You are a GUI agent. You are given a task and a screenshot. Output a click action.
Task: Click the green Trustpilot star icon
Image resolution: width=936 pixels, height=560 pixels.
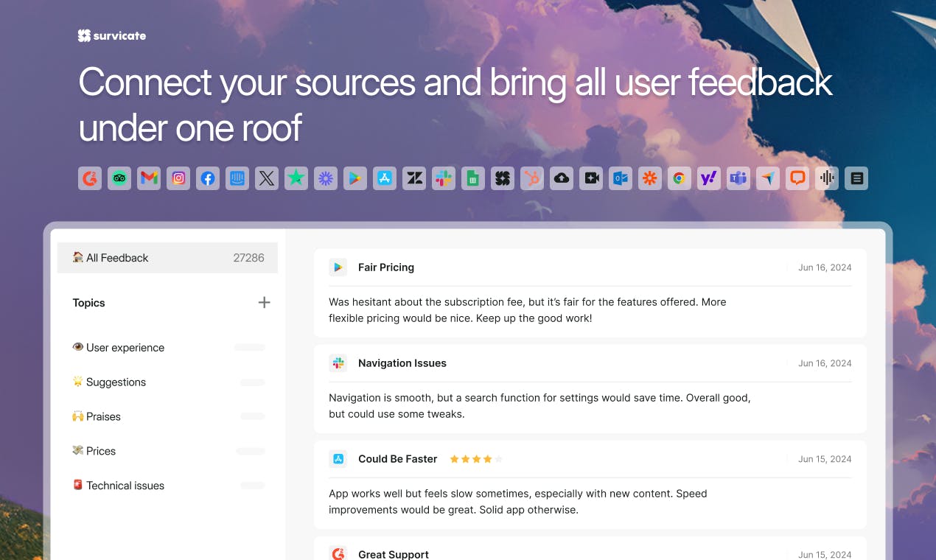tap(296, 178)
